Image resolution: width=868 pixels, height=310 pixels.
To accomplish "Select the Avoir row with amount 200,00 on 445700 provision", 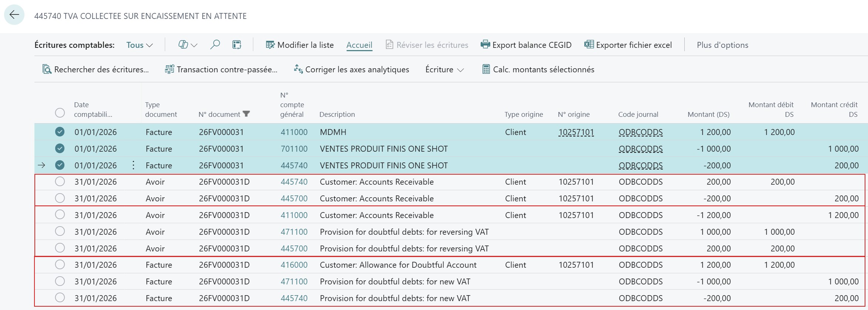I will pos(60,248).
